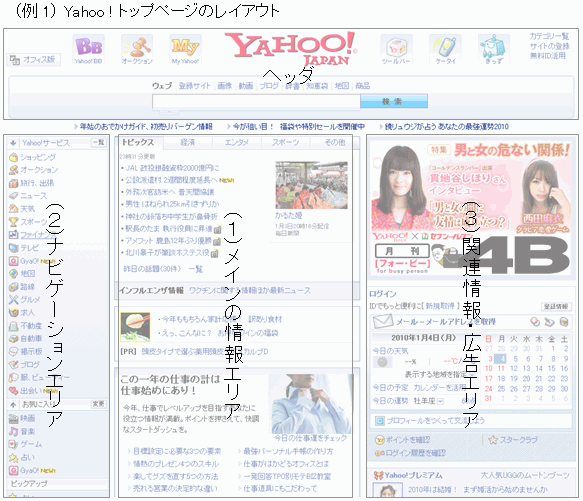The width and height of the screenshot is (583, 501).
Task: Open 昨日の話題(30件) 一覧 link
Action: coord(162,269)
